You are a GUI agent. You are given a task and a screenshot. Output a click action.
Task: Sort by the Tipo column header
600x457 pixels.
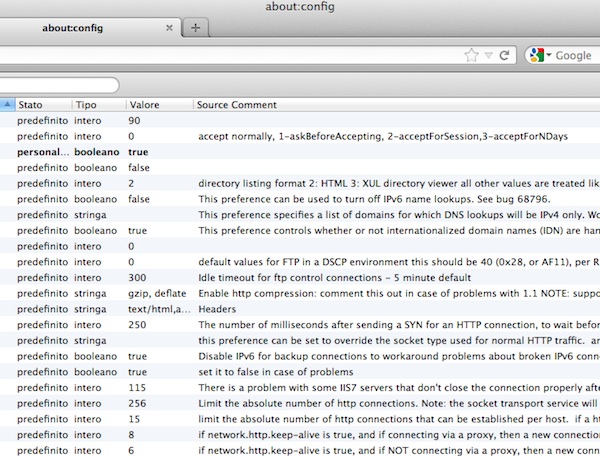click(99, 104)
